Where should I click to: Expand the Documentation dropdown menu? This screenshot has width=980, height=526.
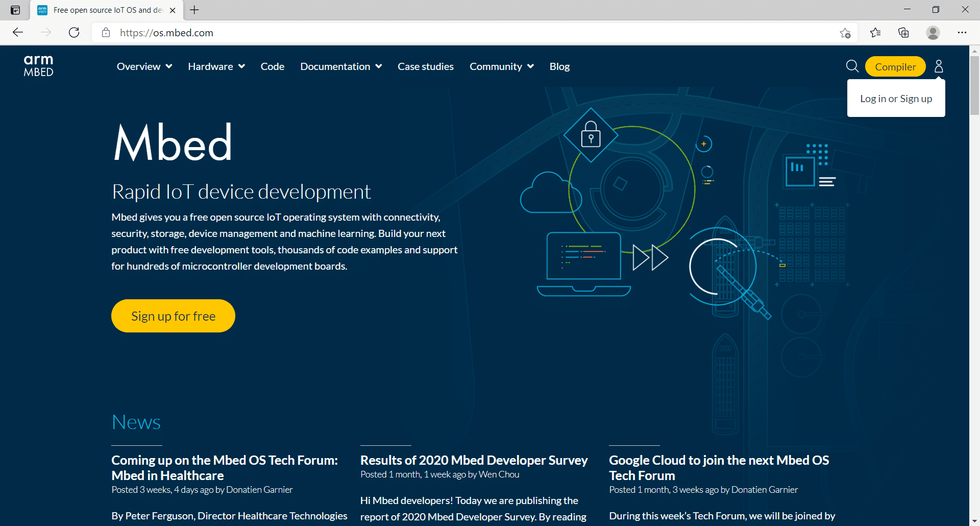tap(340, 66)
